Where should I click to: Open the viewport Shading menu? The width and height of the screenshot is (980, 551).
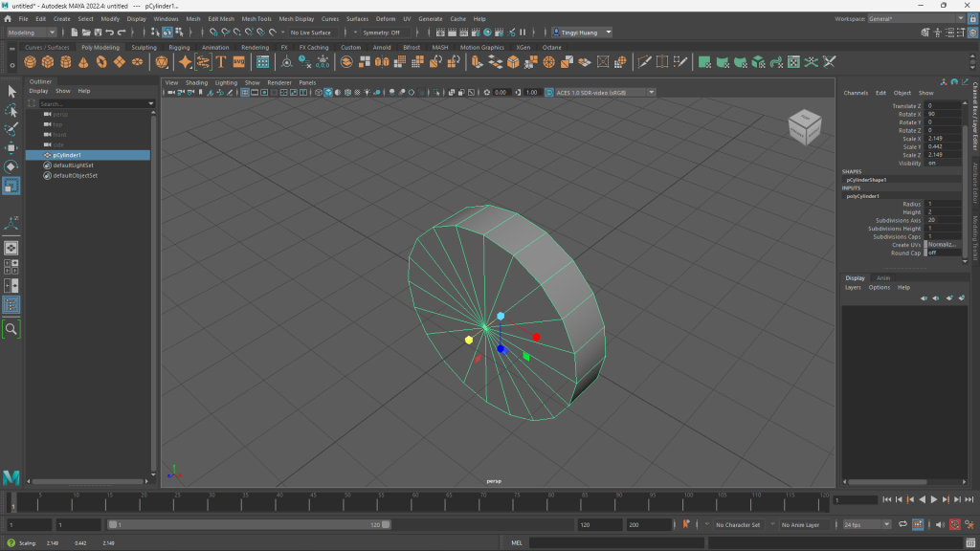196,82
